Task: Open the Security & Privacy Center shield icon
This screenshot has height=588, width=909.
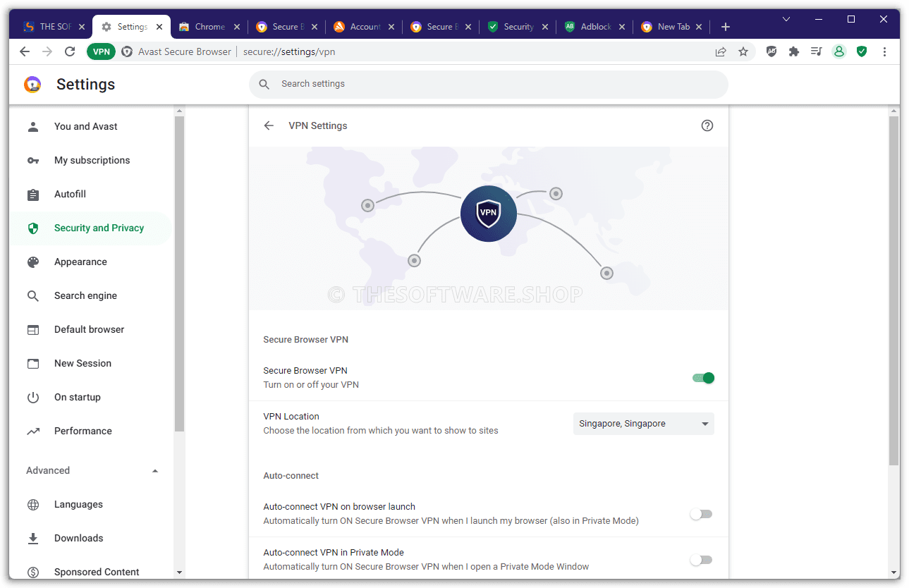Action: point(862,51)
